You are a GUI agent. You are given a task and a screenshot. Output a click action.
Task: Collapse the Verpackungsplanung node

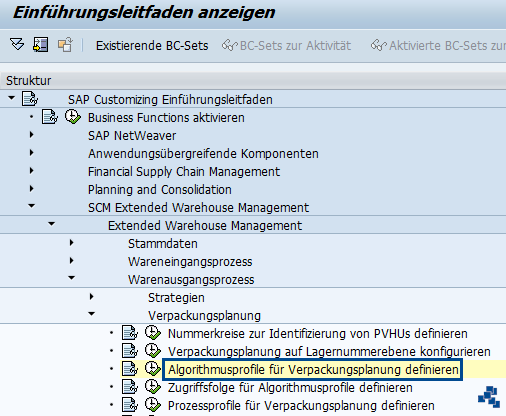(x=92, y=314)
